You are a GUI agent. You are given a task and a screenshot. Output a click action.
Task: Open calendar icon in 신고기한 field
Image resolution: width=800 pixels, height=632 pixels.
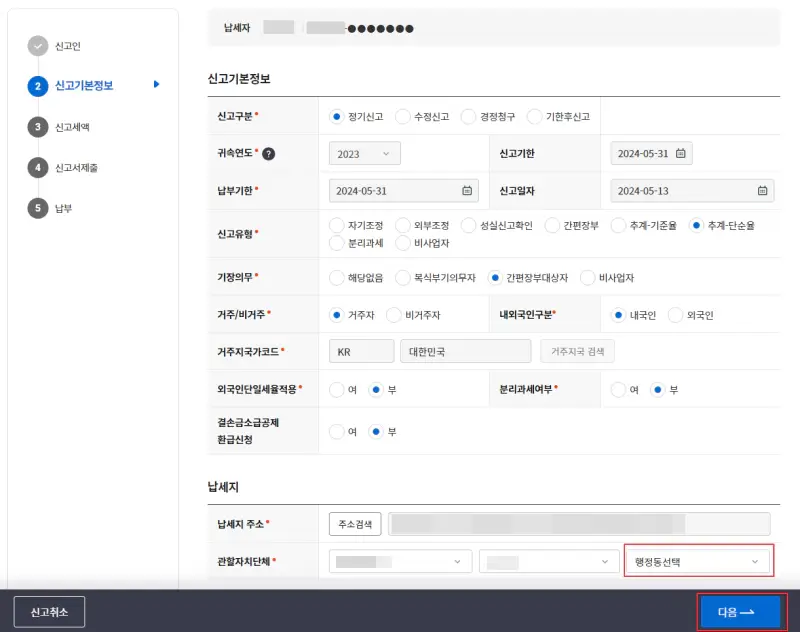680,154
